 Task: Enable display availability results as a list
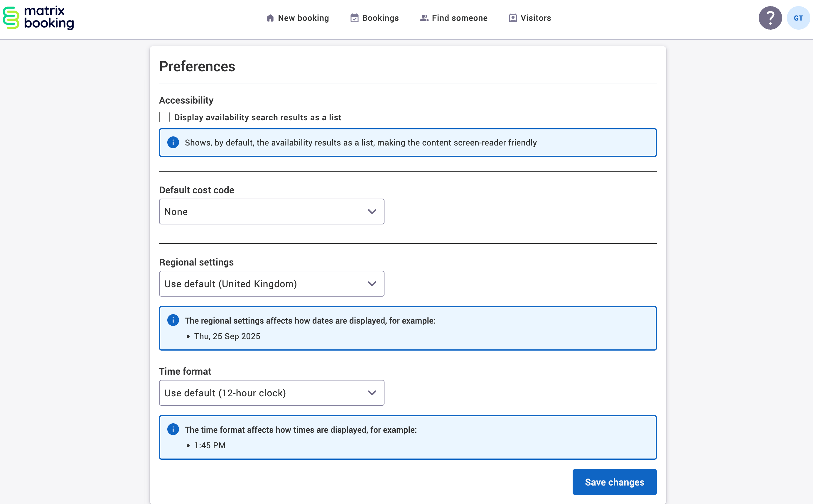[164, 117]
